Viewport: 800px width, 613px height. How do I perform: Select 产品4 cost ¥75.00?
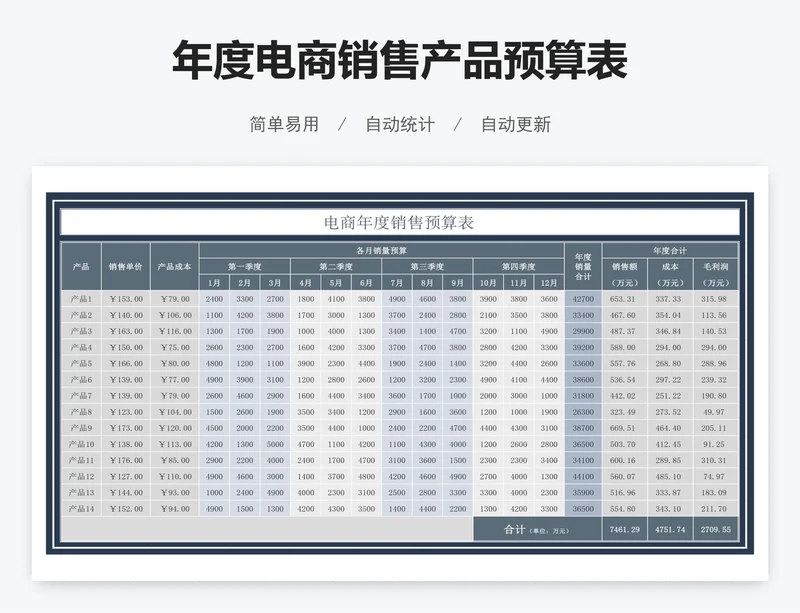(174, 348)
